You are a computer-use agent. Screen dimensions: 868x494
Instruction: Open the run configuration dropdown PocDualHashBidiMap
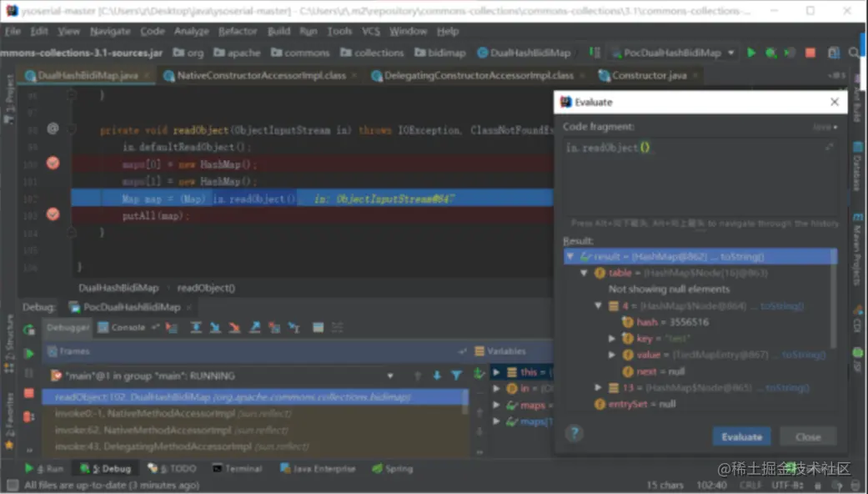[674, 53]
